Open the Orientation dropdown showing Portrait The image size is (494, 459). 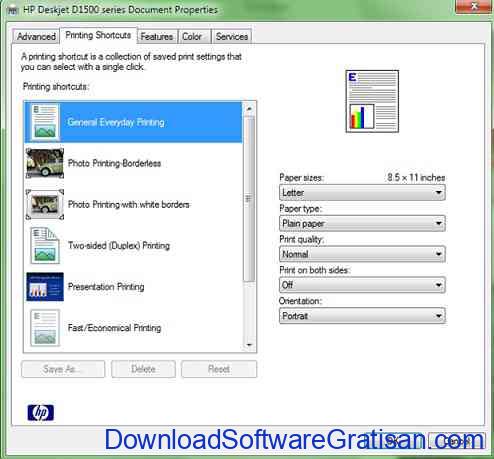[362, 316]
